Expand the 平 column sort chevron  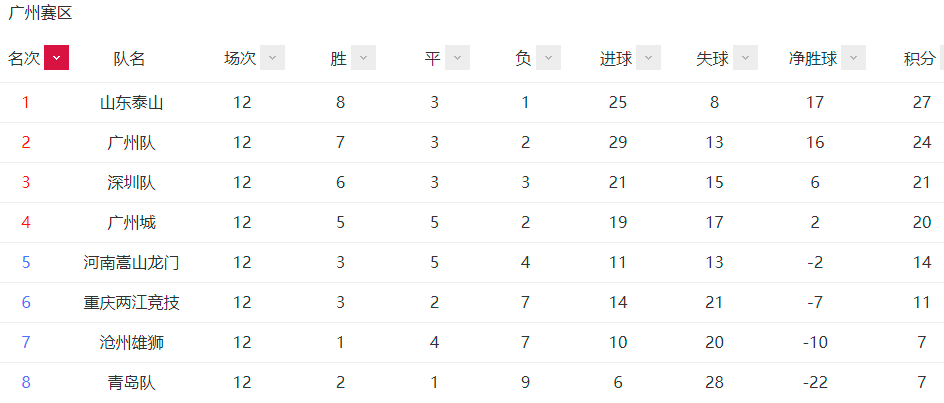(458, 58)
